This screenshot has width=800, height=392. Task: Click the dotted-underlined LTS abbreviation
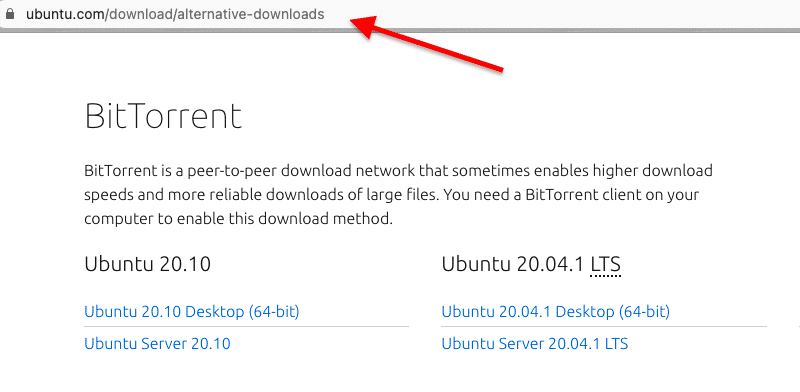click(606, 265)
